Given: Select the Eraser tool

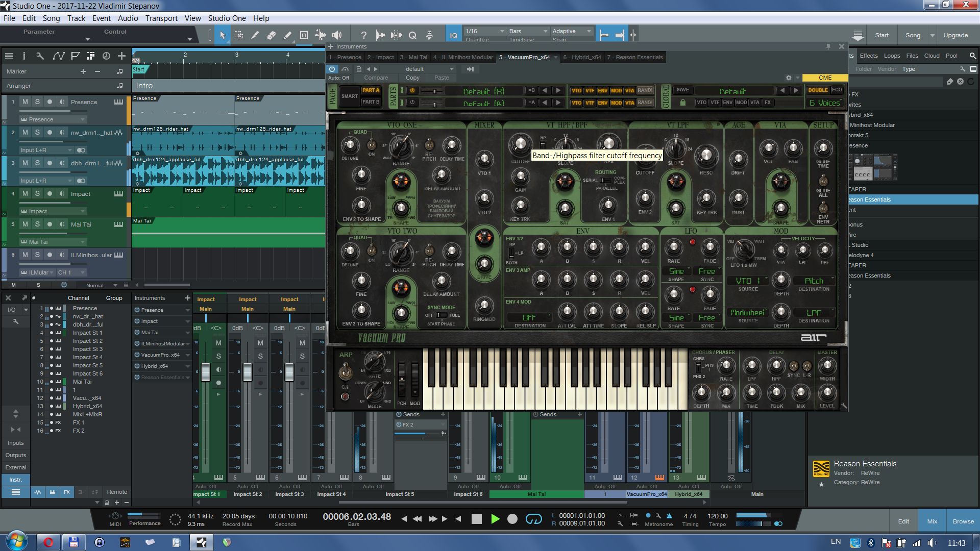Looking at the screenshot, I should pos(272,35).
